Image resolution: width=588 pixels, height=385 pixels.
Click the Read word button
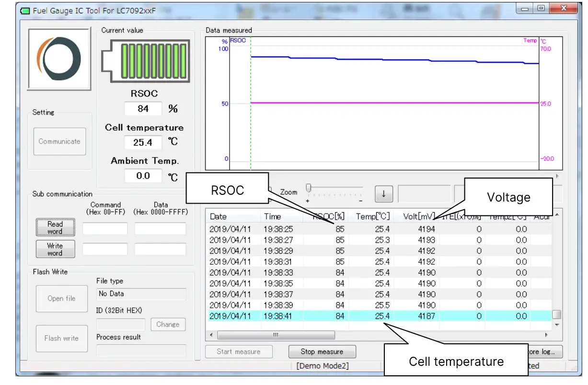55,227
